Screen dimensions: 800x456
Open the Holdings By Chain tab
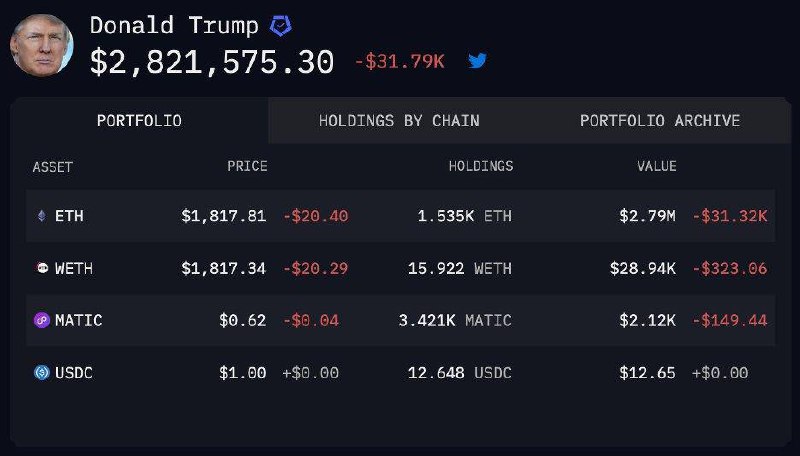pyautogui.click(x=399, y=121)
